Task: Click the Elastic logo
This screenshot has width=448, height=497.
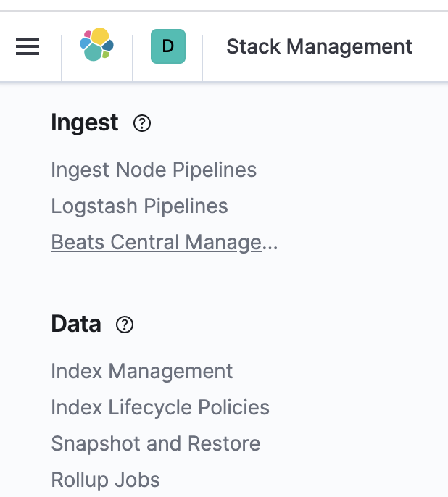Action: pos(97,46)
